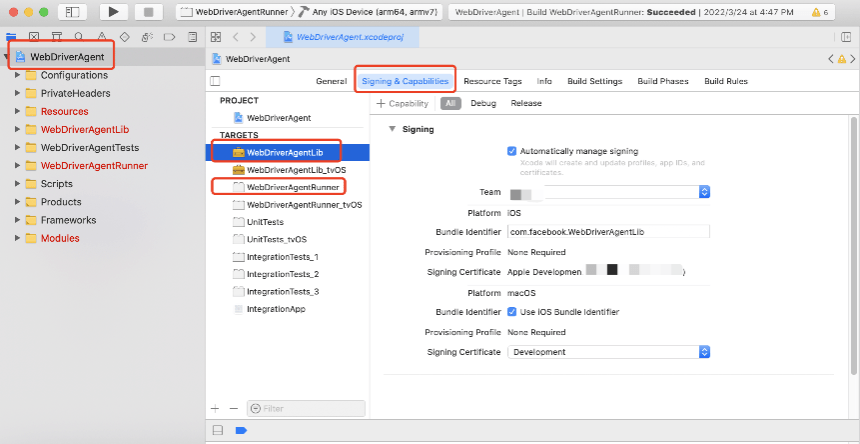
Task: Select the WebDriverAgent project entry under PROJECT
Action: click(279, 117)
